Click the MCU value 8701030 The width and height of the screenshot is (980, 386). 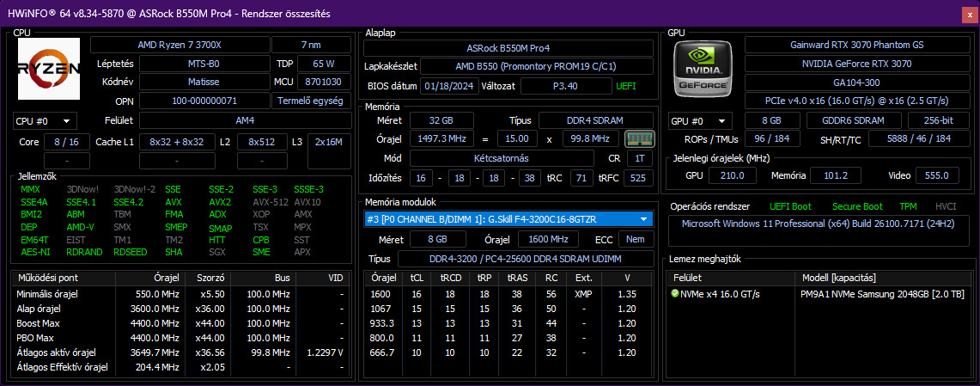point(324,82)
